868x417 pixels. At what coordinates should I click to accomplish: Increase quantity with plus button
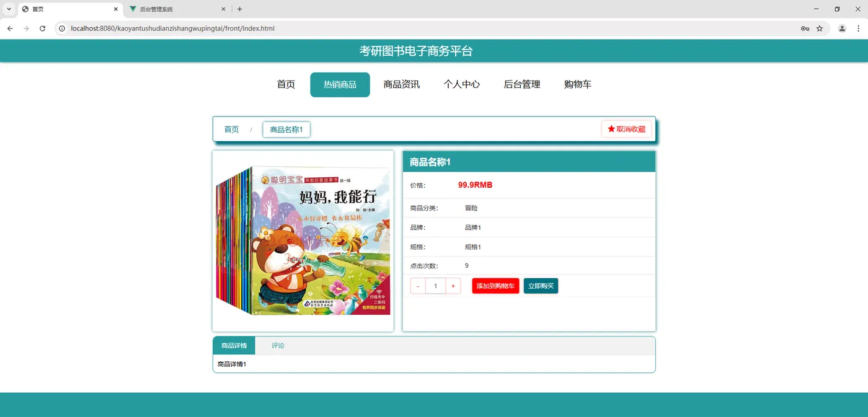[453, 286]
